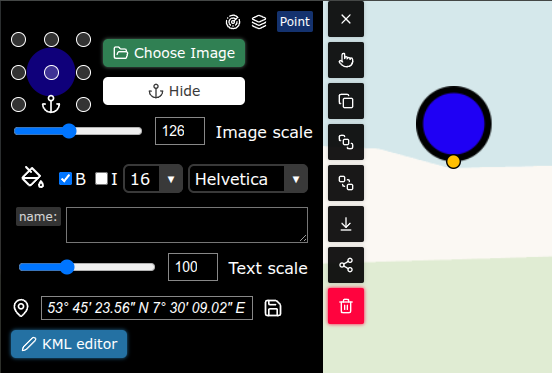Click the share icon
The height and width of the screenshot is (373, 552).
tap(346, 265)
